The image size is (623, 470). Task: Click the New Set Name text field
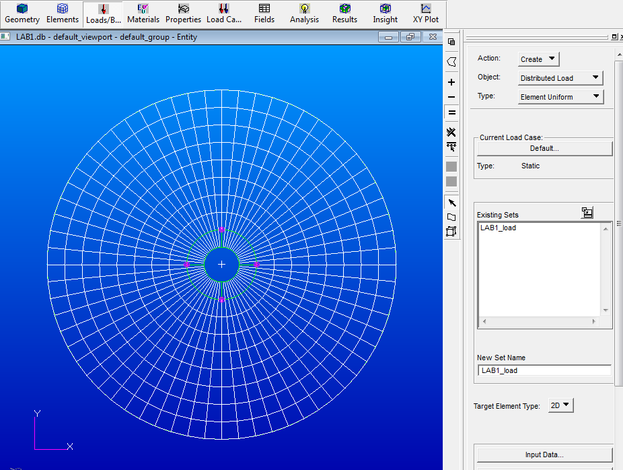click(544, 370)
